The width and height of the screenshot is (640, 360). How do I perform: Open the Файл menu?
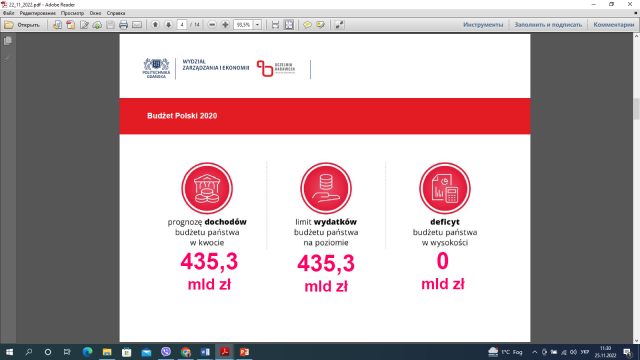pos(9,13)
